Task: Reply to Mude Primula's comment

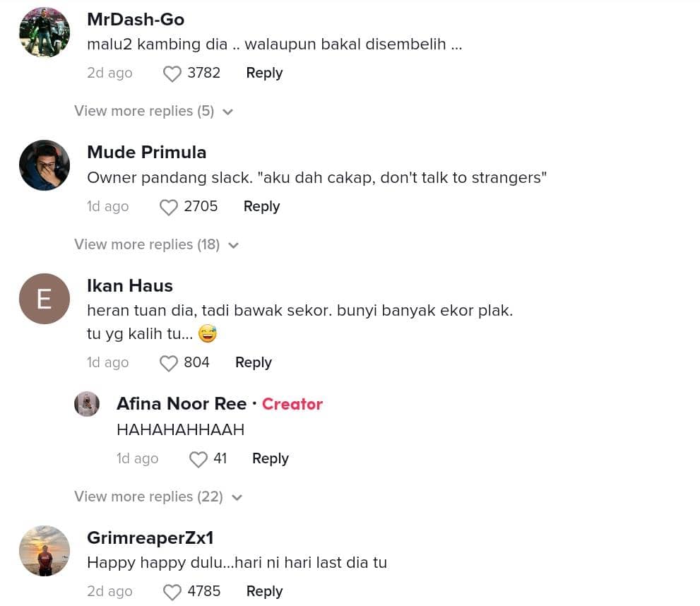Action: [x=261, y=207]
